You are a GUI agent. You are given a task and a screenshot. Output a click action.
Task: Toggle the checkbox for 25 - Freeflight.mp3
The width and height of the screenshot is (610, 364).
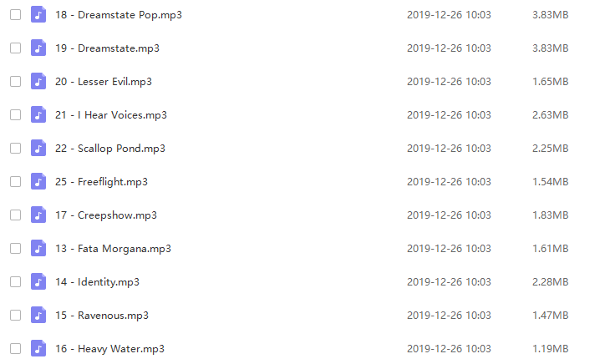point(16,182)
